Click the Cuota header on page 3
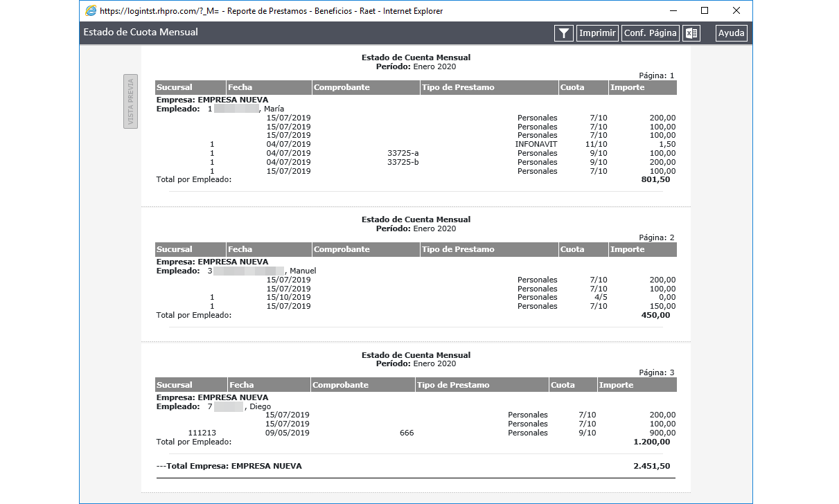Image resolution: width=839 pixels, height=504 pixels. point(573,385)
